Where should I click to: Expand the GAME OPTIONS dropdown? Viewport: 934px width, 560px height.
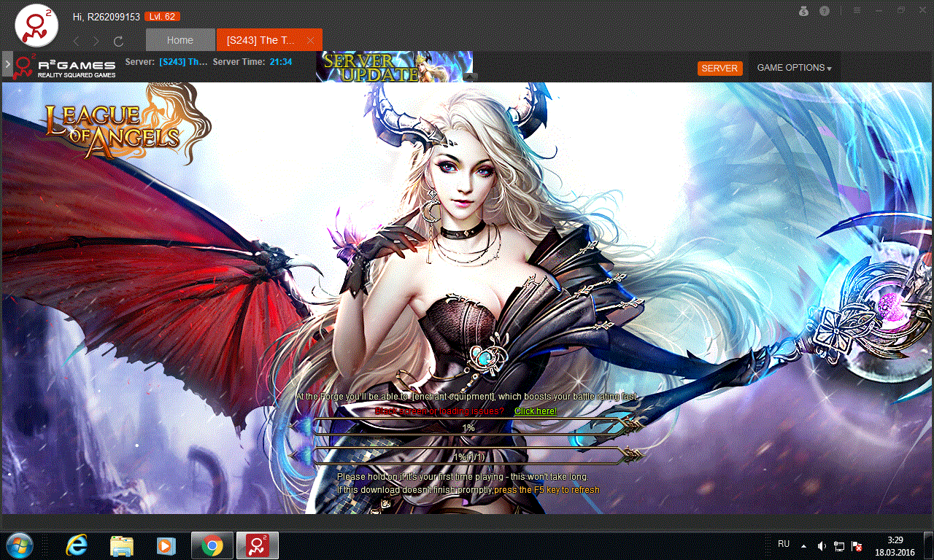[794, 68]
